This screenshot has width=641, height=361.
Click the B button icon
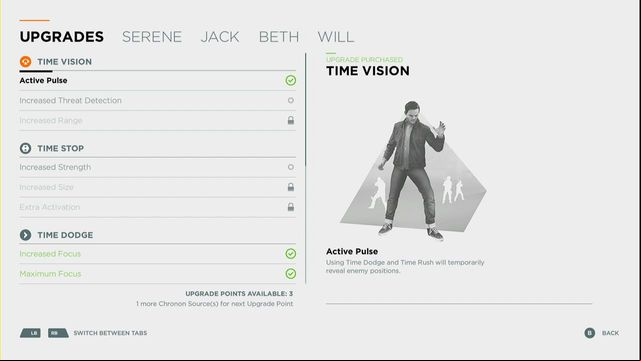[589, 333]
